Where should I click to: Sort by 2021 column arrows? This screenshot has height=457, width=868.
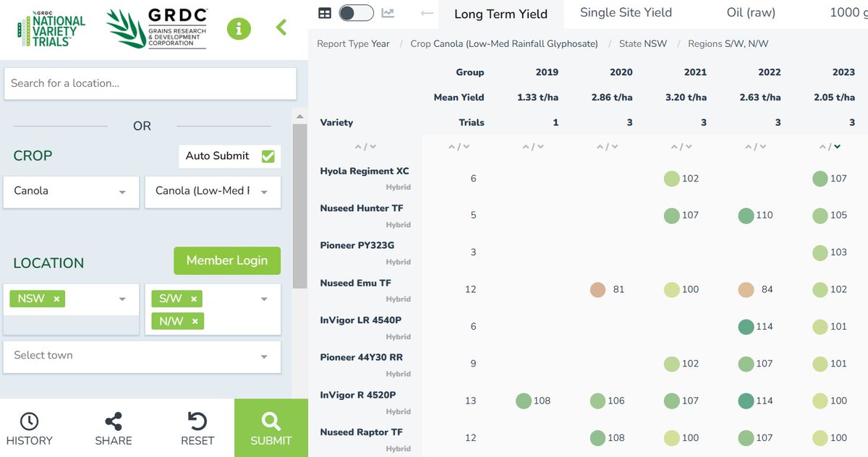click(681, 147)
